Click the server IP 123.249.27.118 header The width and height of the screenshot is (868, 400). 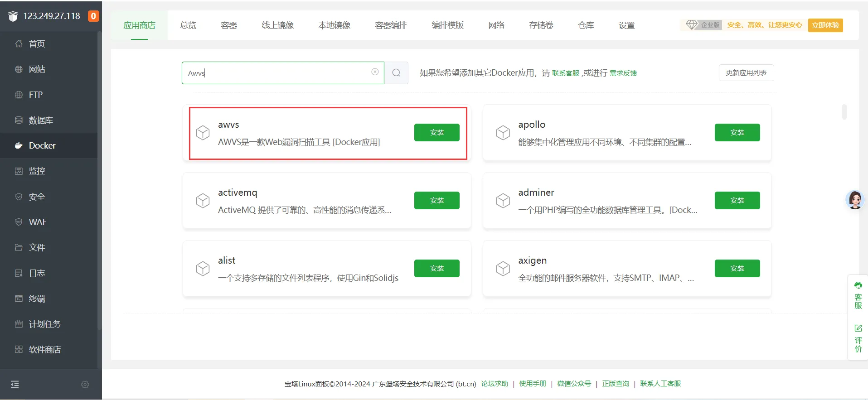(x=52, y=16)
